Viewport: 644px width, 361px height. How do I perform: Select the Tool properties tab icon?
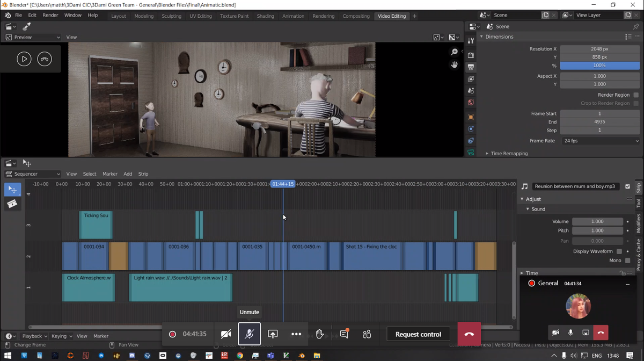(x=471, y=41)
